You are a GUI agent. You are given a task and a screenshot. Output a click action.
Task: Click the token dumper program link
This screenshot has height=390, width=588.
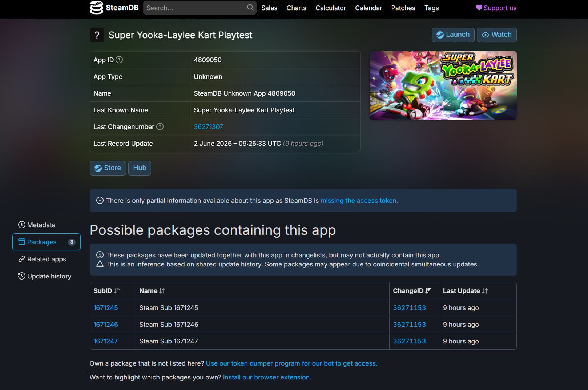point(292,363)
